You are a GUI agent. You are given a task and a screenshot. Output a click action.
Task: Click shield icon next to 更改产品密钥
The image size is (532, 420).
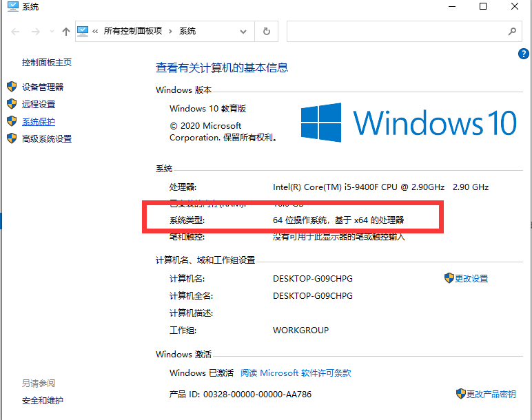461,394
